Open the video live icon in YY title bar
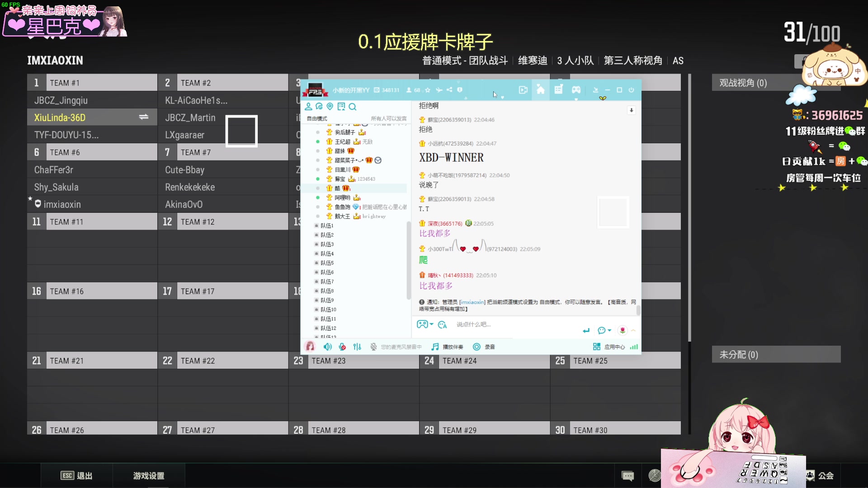The width and height of the screenshot is (868, 488). [x=523, y=90]
